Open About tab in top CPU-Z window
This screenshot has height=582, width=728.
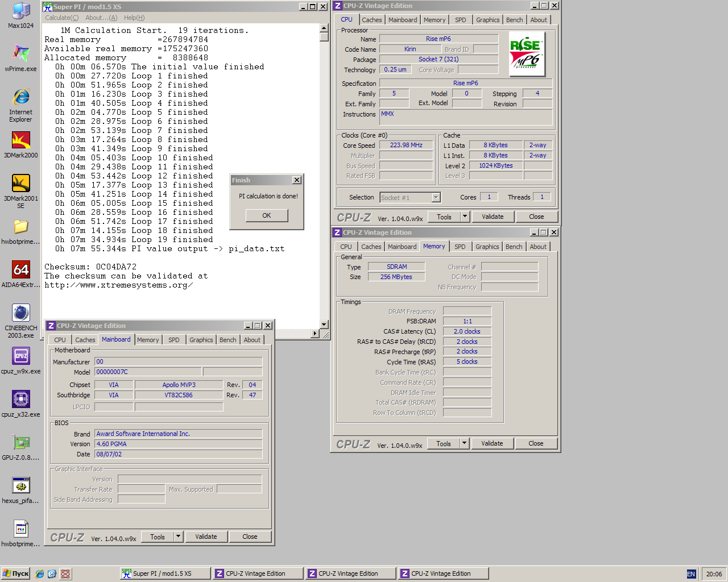click(x=539, y=20)
